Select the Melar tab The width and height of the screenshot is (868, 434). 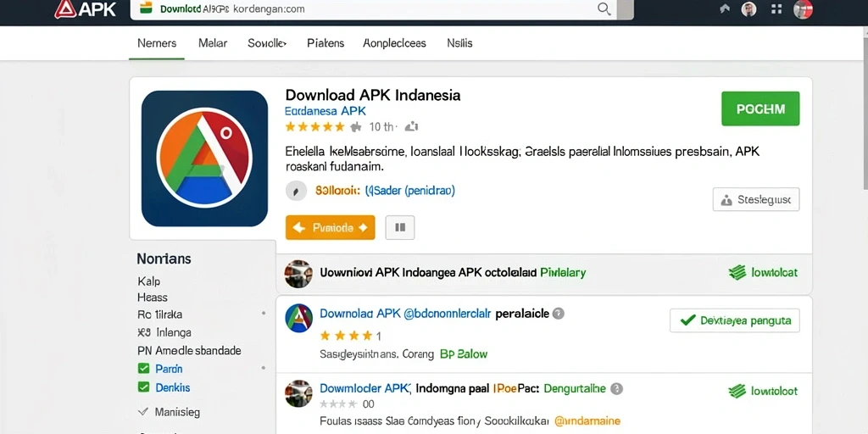tap(213, 43)
